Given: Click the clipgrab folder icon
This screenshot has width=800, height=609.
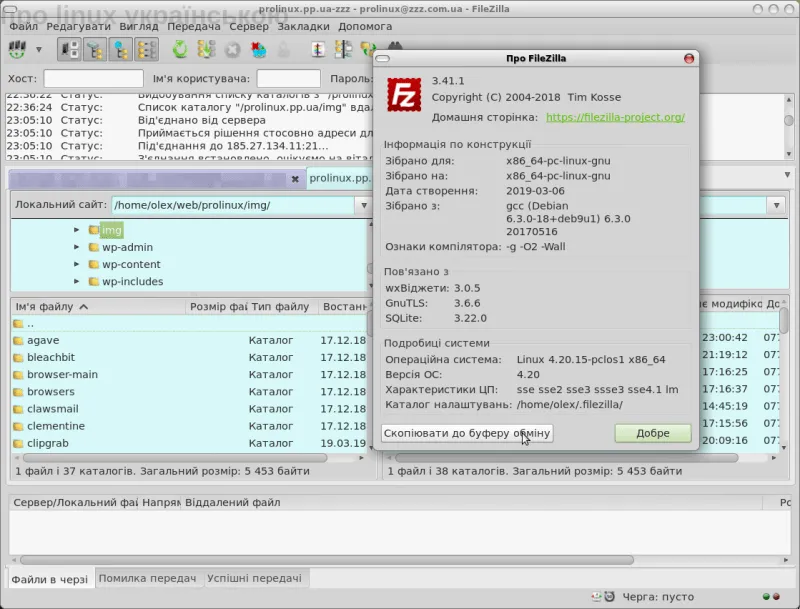Looking at the screenshot, I should click(18, 444).
